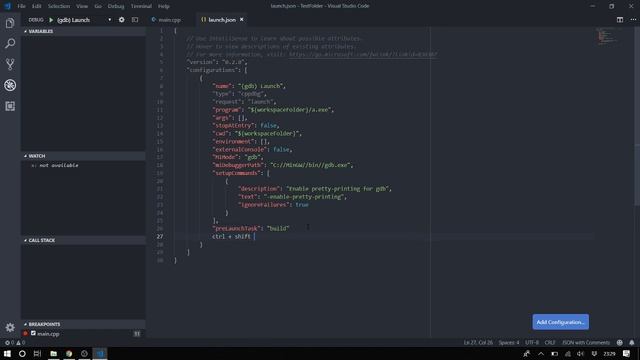The width and height of the screenshot is (640, 360).
Task: Click the volume icon in system tray
Action: click(580, 353)
